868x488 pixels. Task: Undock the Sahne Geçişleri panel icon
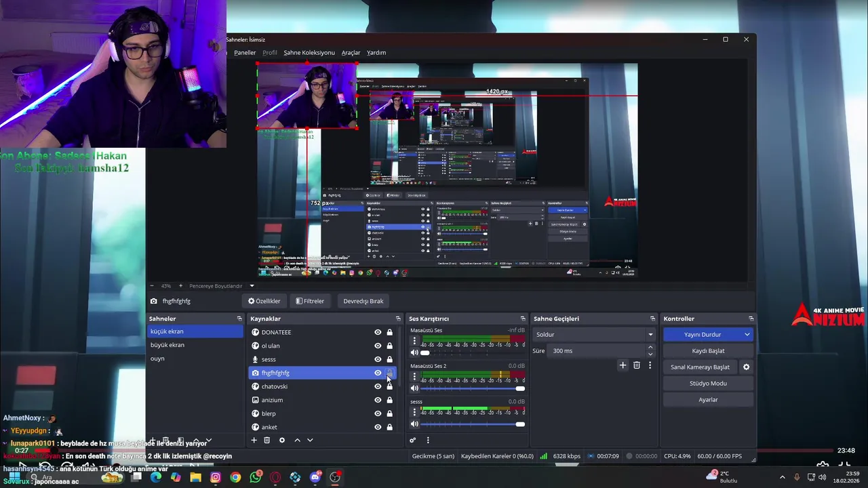pos(653,319)
